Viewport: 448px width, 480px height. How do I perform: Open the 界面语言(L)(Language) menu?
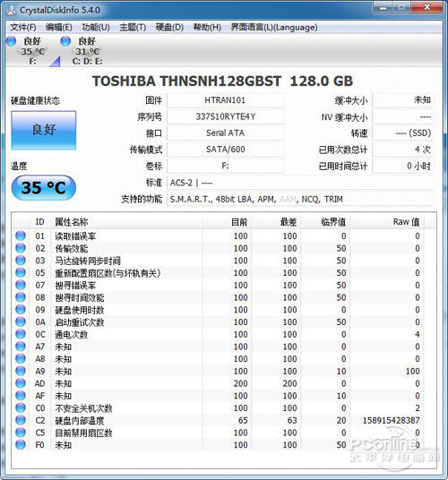pos(274,27)
